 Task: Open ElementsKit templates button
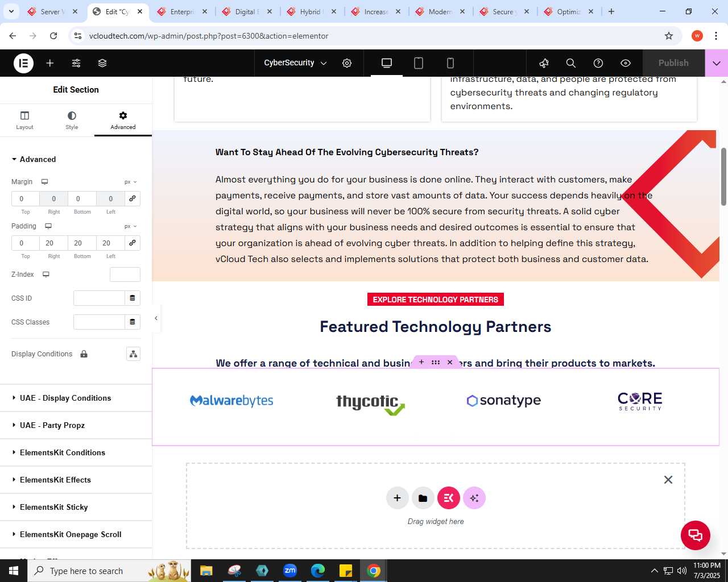point(449,498)
